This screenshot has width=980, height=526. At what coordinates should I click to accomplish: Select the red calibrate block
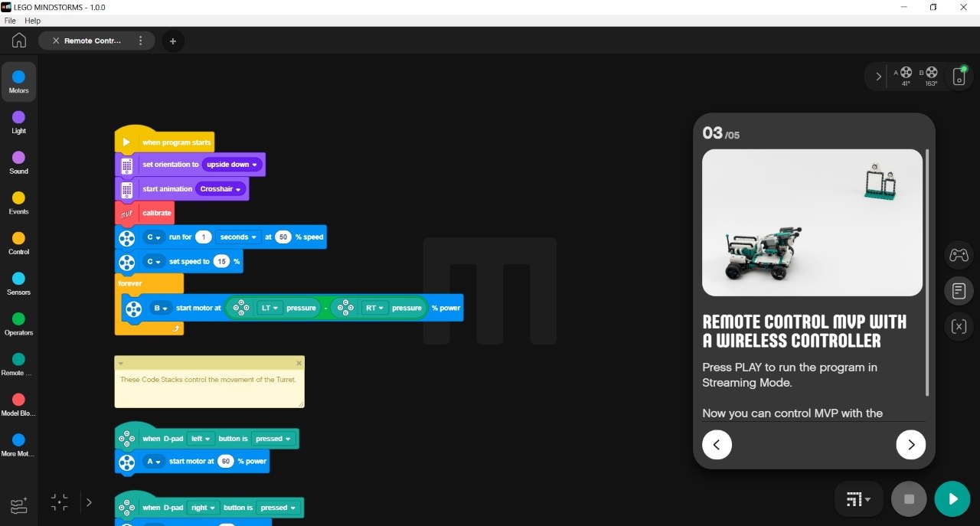145,214
